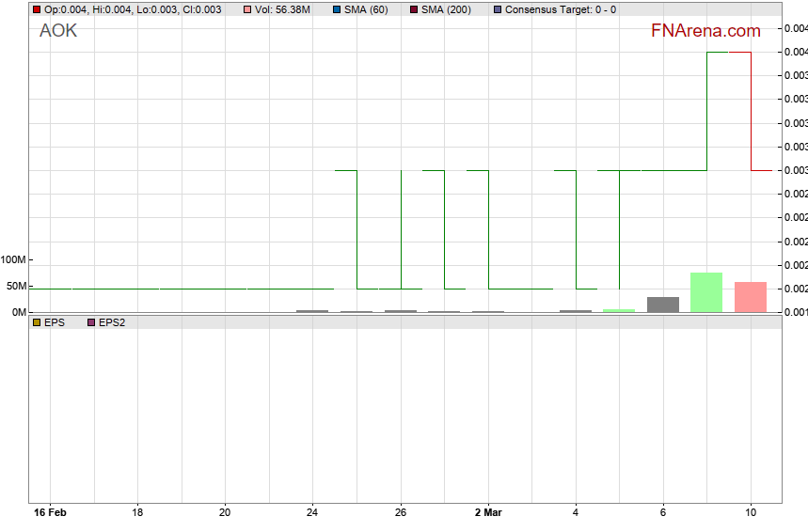Click the 100M volume axis label
The image size is (808, 532).
[14, 260]
